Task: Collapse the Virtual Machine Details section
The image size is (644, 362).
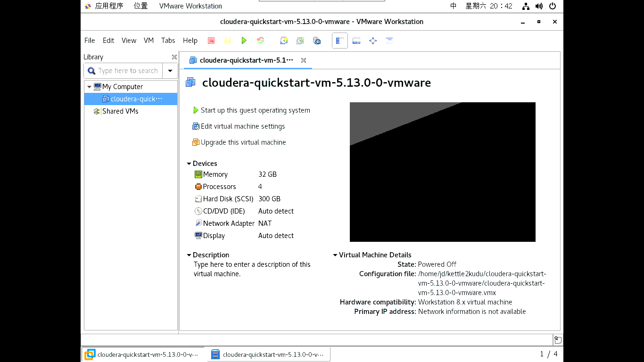Action: point(335,255)
